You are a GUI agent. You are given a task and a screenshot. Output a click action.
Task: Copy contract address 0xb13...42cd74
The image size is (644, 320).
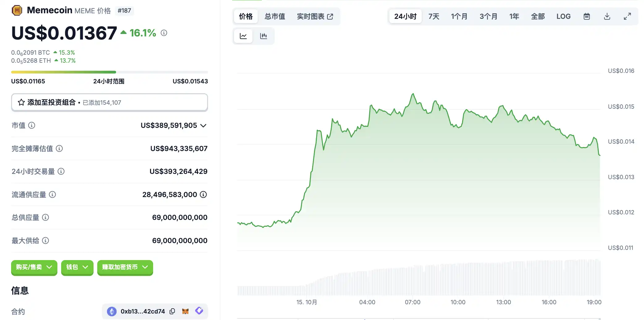[172, 311]
